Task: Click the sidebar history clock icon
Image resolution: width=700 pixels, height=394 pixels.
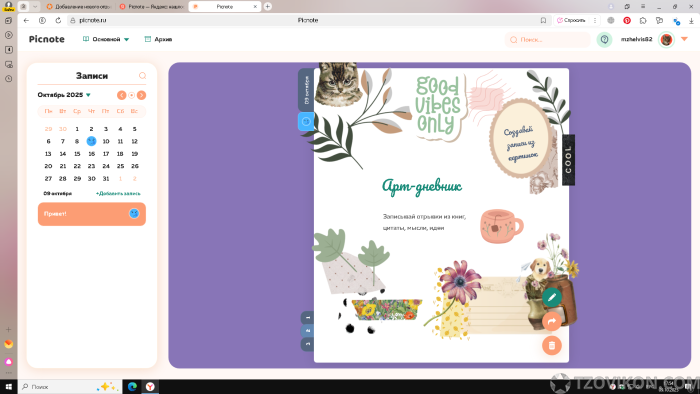Action: 8,79
